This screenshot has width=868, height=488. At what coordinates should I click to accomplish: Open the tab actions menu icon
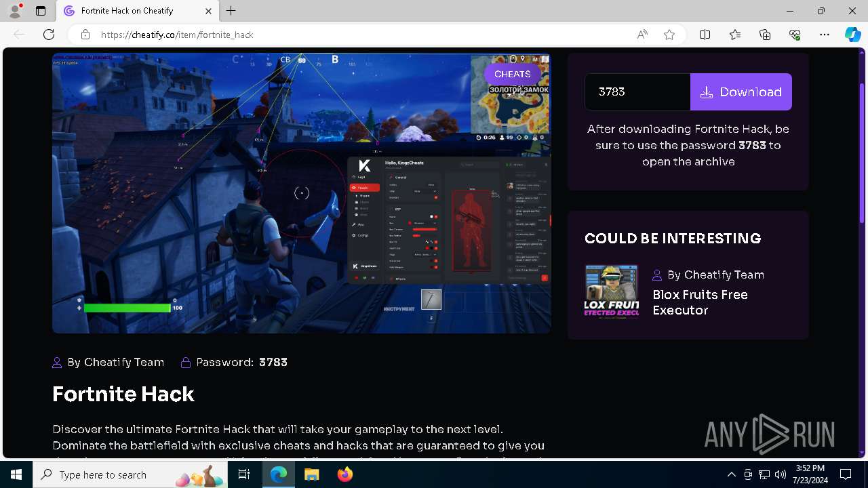[x=41, y=11]
